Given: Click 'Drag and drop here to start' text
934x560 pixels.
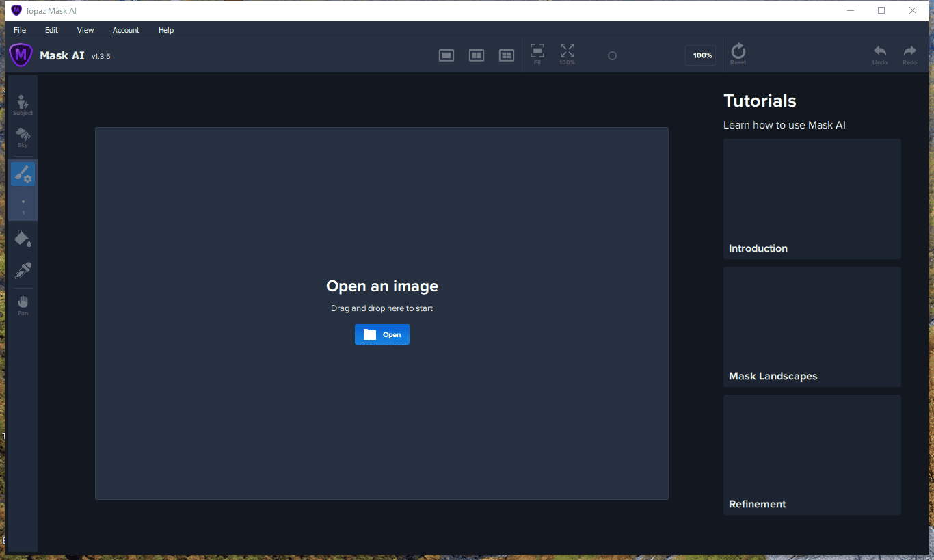Looking at the screenshot, I should click(x=382, y=308).
